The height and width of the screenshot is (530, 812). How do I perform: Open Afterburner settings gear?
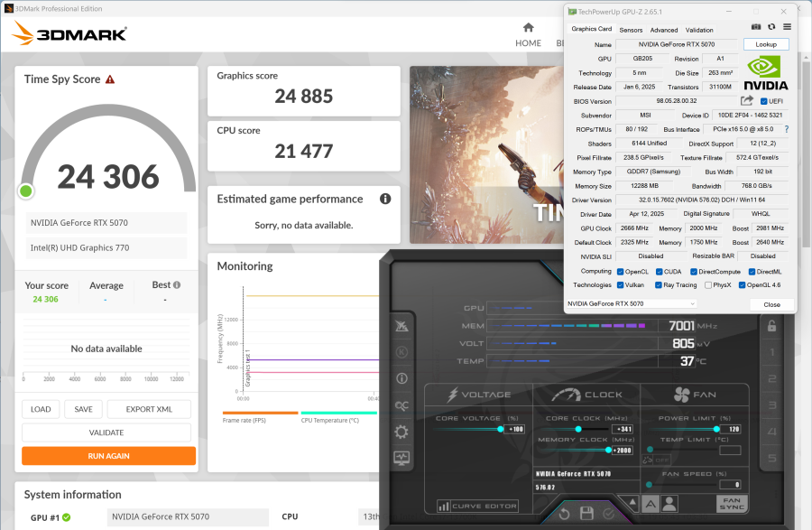[401, 432]
